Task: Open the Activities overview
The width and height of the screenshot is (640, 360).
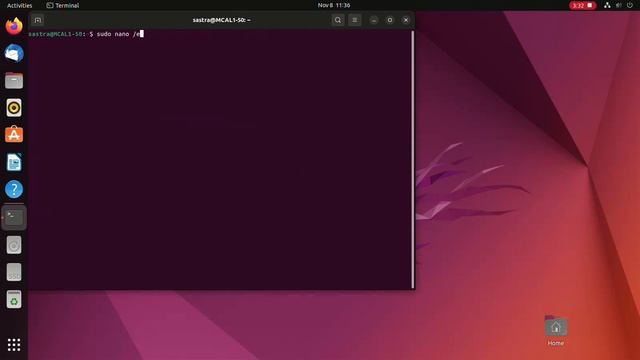Action: (x=20, y=5)
